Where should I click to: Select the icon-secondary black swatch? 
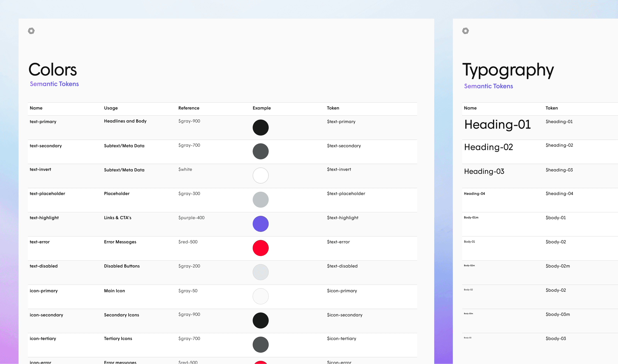261,320
